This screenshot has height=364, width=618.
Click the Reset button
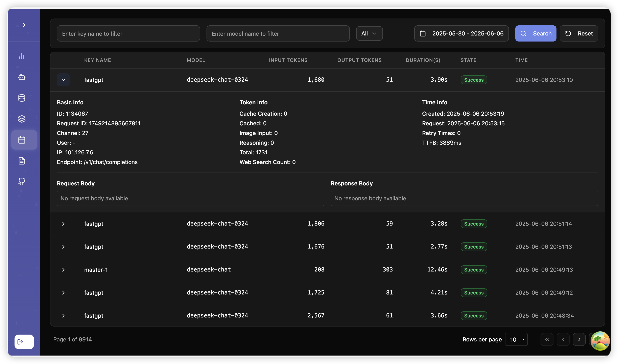click(579, 33)
